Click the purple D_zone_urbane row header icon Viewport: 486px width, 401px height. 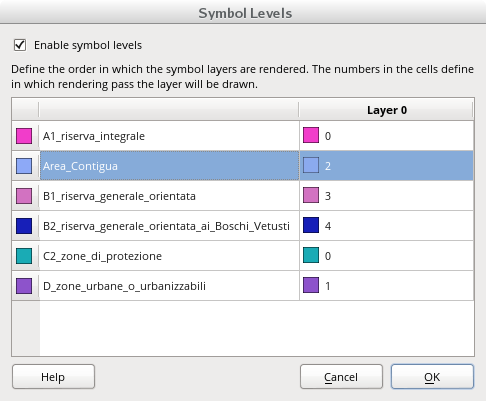pyautogui.click(x=24, y=286)
